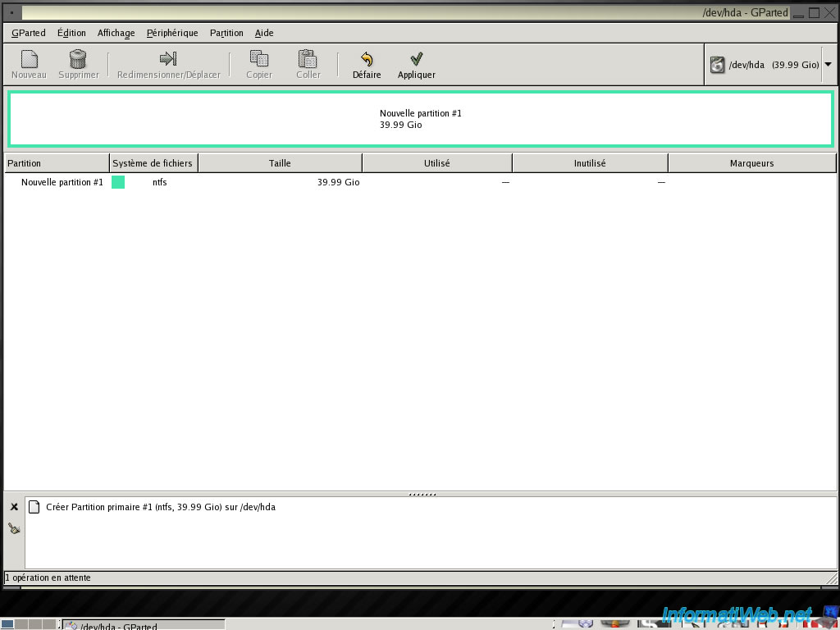The height and width of the screenshot is (630, 840).
Task: Select the pending operation 'Créer Partition primaire #1'
Action: (x=161, y=507)
